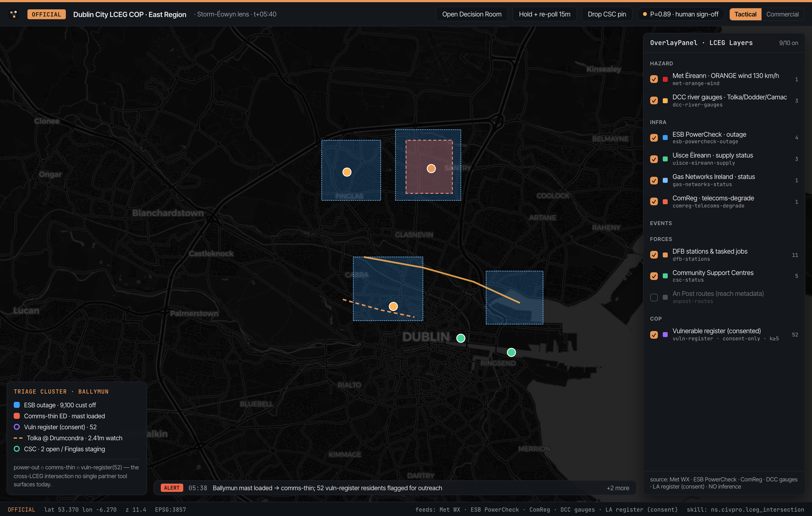Enable An Post routes layer checkbox
The height and width of the screenshot is (516, 812).
[x=654, y=297]
